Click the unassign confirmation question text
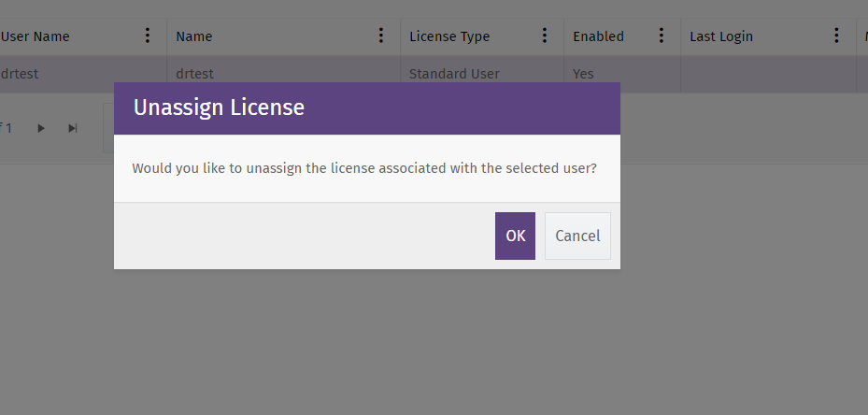The width and height of the screenshot is (868, 415). pyautogui.click(x=364, y=168)
